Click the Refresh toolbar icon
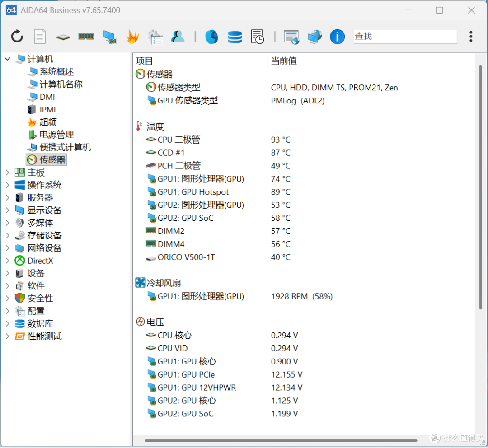Image resolution: width=488 pixels, height=448 pixels. 17,37
